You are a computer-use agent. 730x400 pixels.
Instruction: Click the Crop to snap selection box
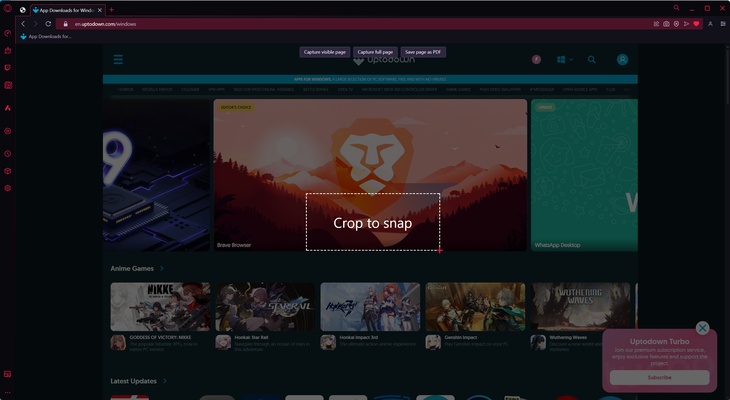click(x=372, y=222)
